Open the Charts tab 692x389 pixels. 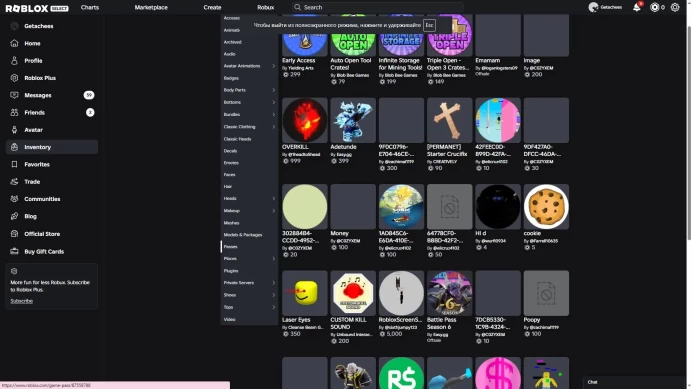point(90,8)
